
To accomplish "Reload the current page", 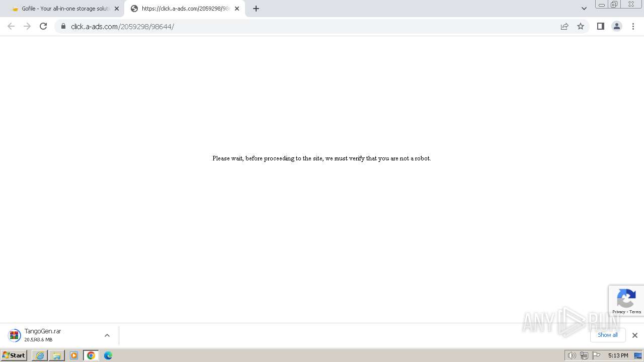I will 43,26.
